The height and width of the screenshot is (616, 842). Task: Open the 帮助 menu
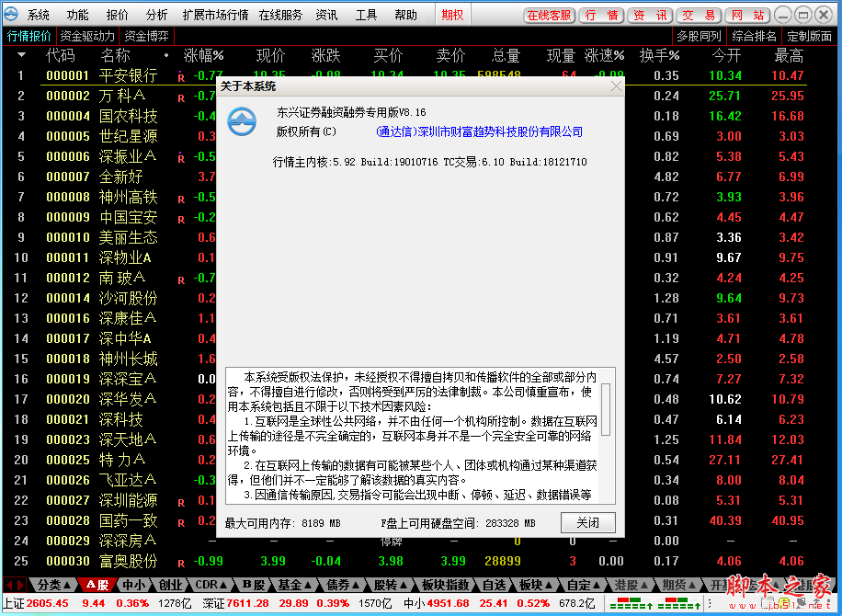(405, 15)
